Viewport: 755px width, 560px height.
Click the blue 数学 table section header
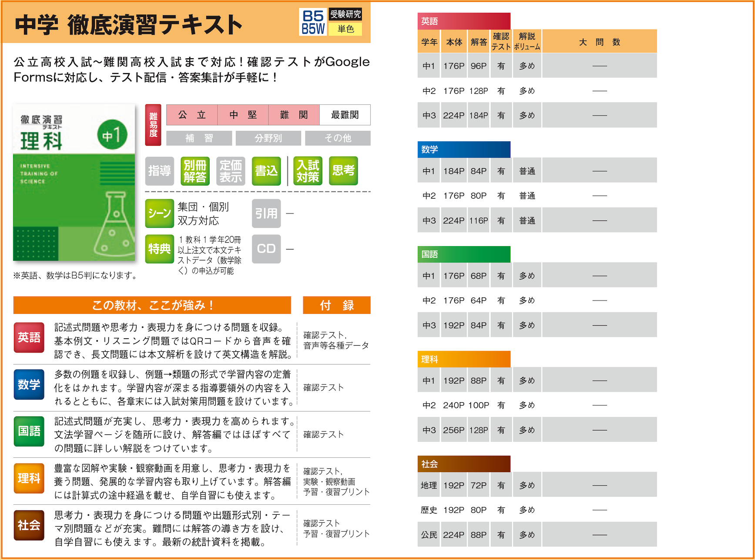(463, 149)
